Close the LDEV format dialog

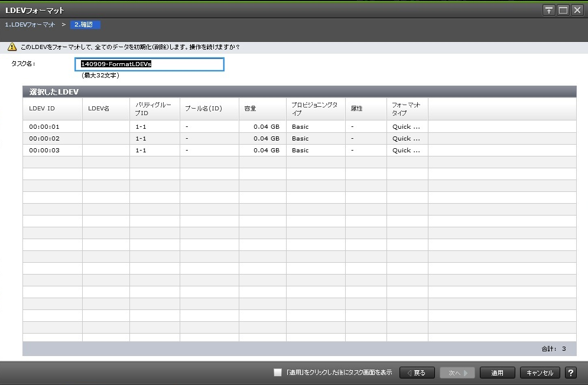pos(577,10)
